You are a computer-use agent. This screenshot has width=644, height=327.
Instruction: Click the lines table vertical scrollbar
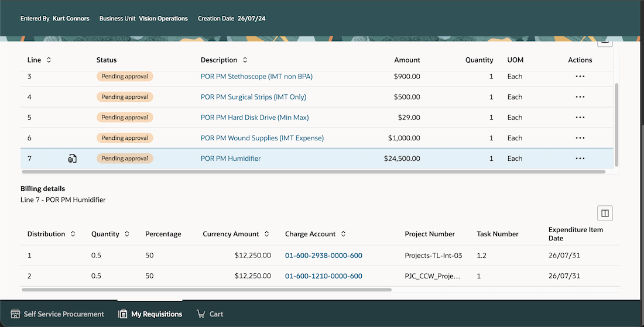616,125
